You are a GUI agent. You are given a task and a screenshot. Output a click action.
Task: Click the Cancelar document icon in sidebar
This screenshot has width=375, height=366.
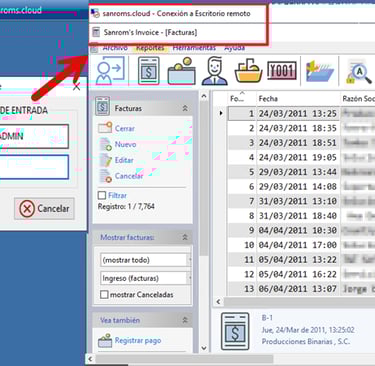point(105,176)
